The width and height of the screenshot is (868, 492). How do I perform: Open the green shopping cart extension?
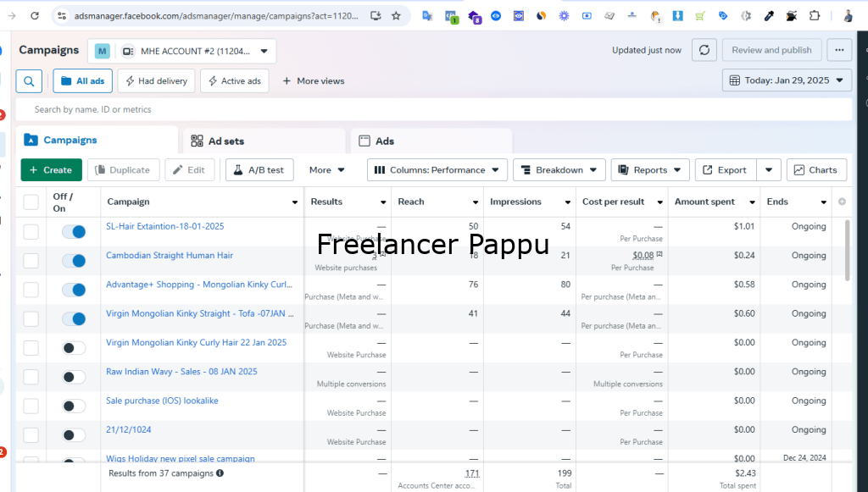click(x=700, y=16)
